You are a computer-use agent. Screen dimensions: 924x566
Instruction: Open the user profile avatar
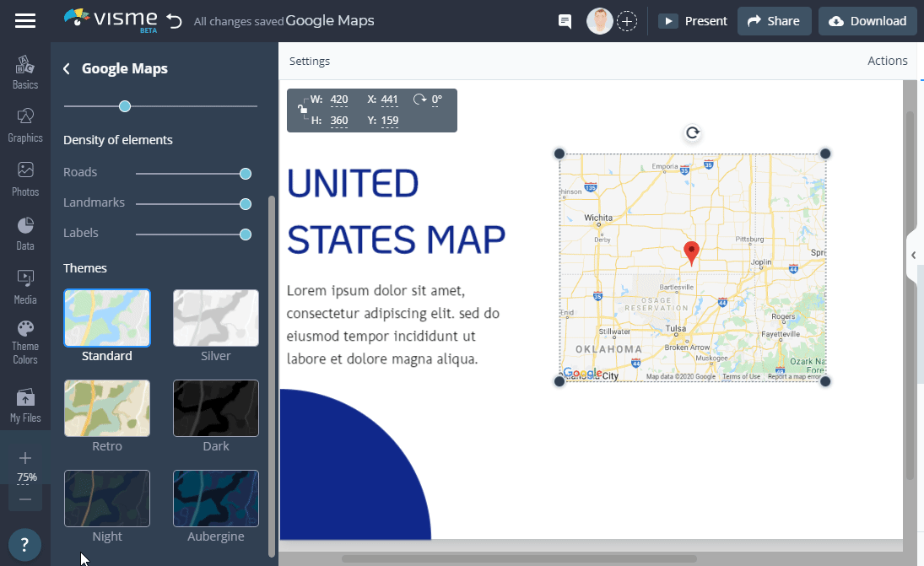point(599,21)
